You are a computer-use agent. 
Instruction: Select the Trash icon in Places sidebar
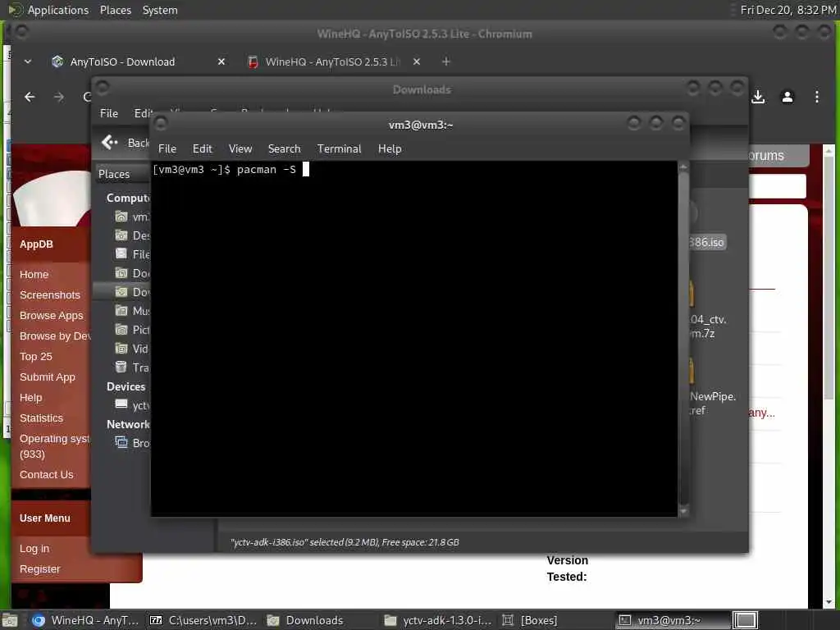click(x=121, y=367)
